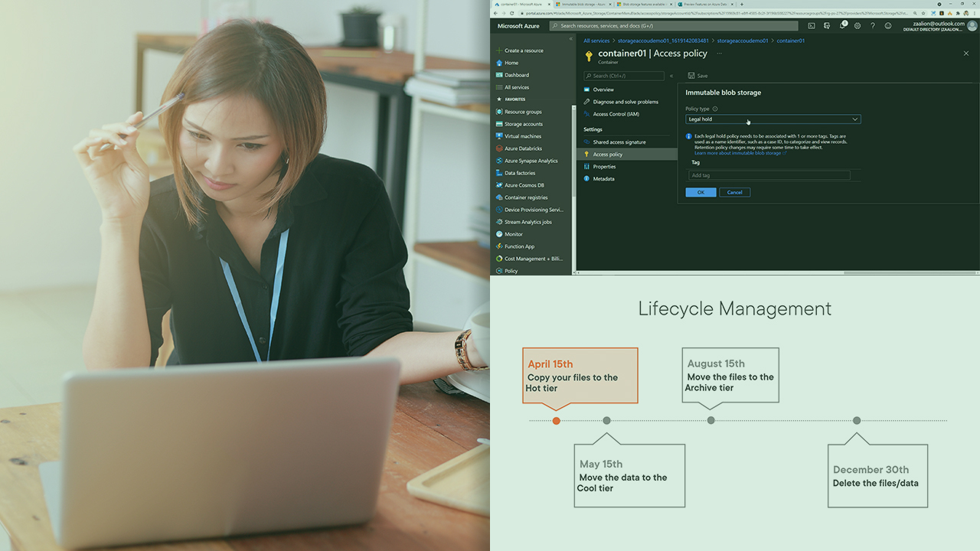Open the help question mark icon

click(x=873, y=26)
